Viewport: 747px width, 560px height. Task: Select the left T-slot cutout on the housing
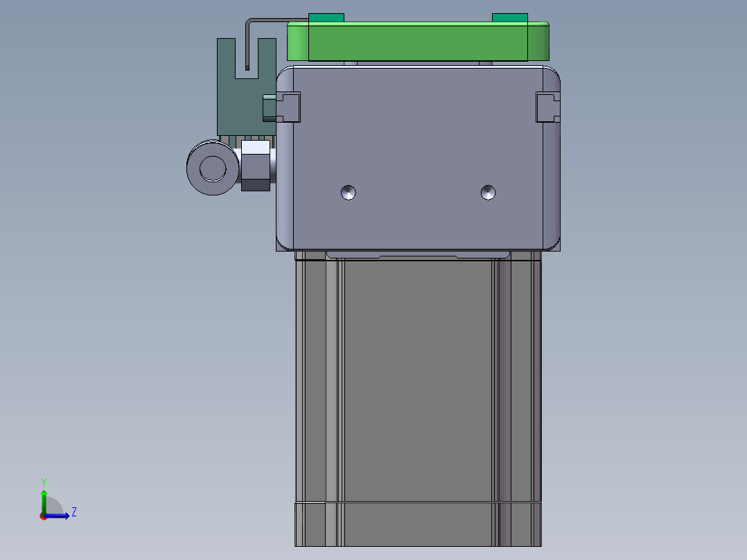tap(288, 107)
